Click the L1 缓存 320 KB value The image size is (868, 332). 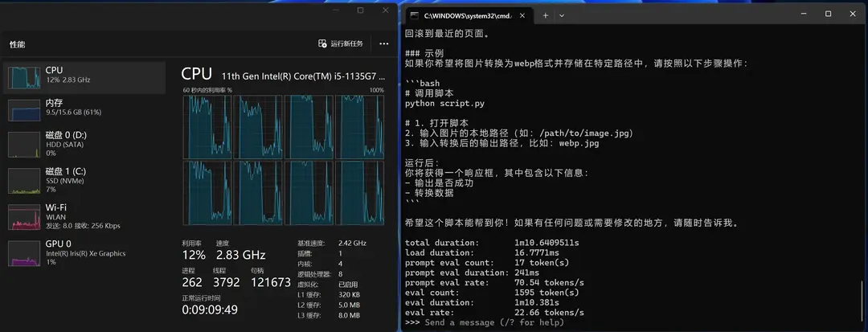coord(350,295)
